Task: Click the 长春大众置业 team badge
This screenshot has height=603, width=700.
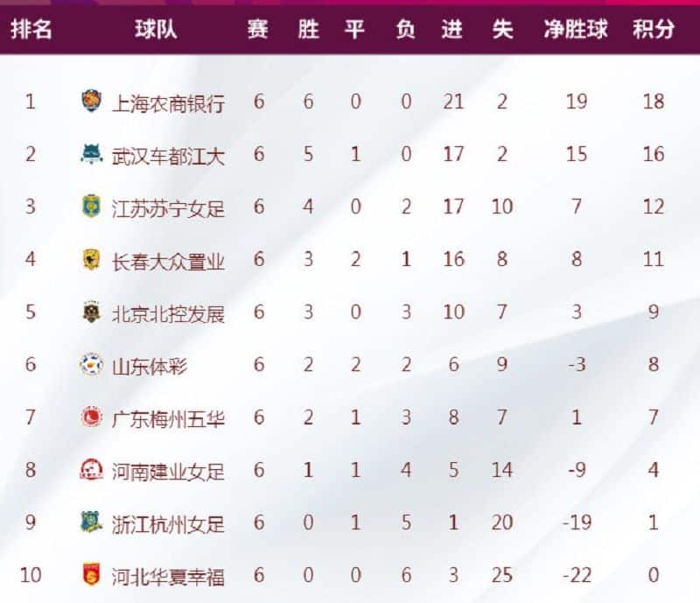Action: pos(92,259)
